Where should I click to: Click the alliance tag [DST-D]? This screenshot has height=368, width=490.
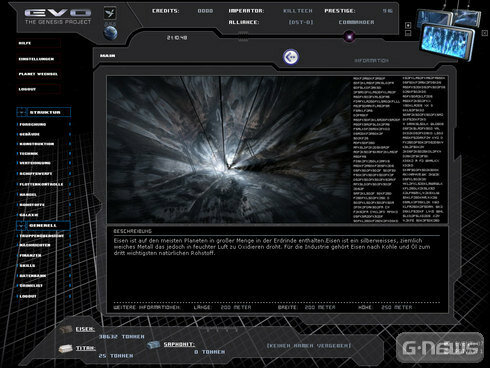click(x=301, y=22)
